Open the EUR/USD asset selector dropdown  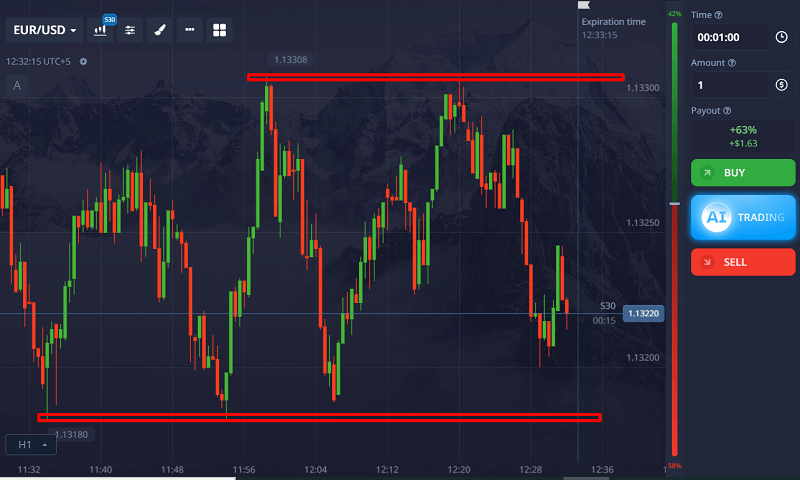pos(44,30)
